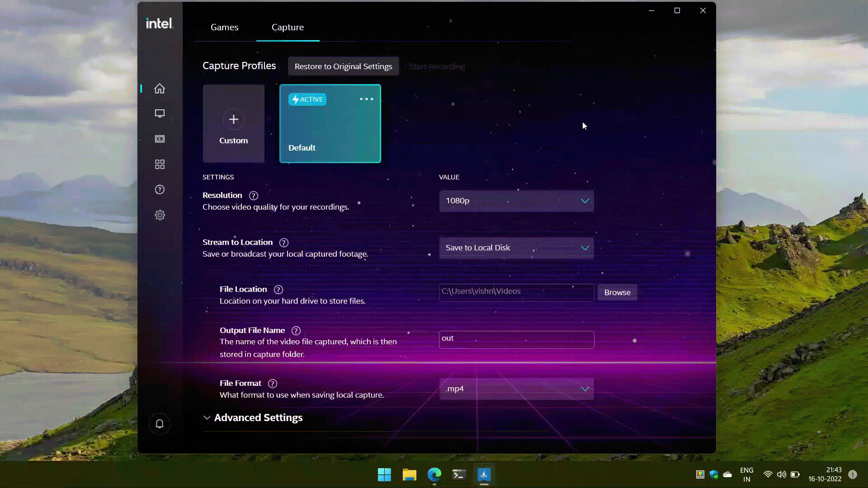The image size is (868, 488).
Task: Click the Resolution help question icon
Action: coord(254,196)
